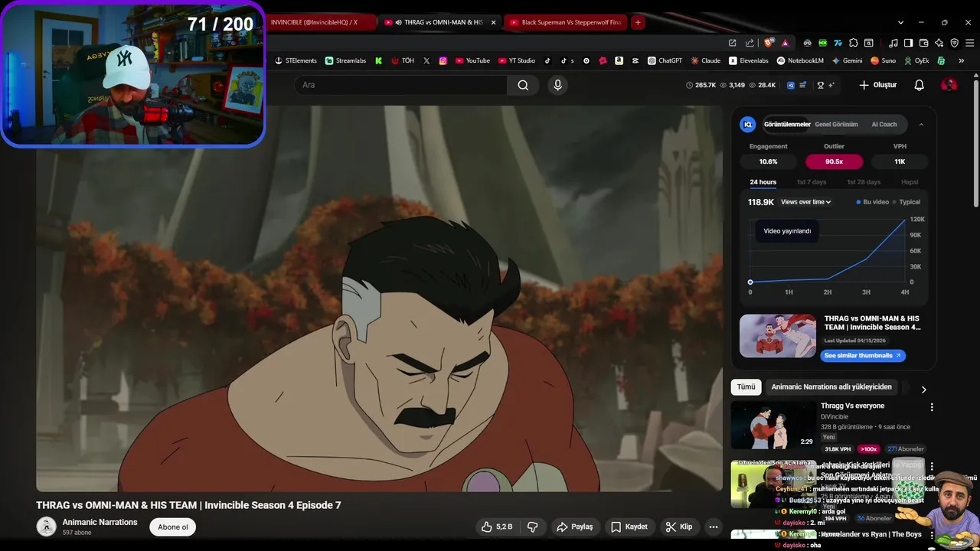This screenshot has width=980, height=551.
Task: Open Brave Rewards triangle icon
Action: (785, 43)
